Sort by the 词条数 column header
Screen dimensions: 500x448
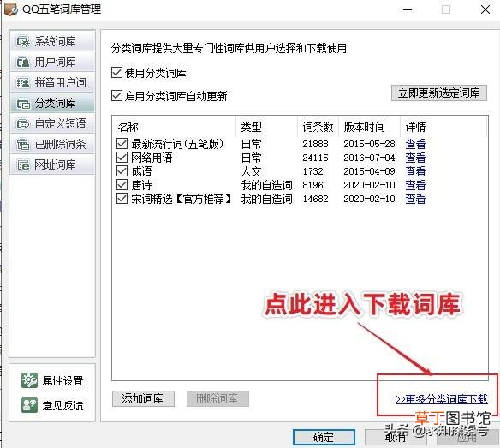point(318,127)
